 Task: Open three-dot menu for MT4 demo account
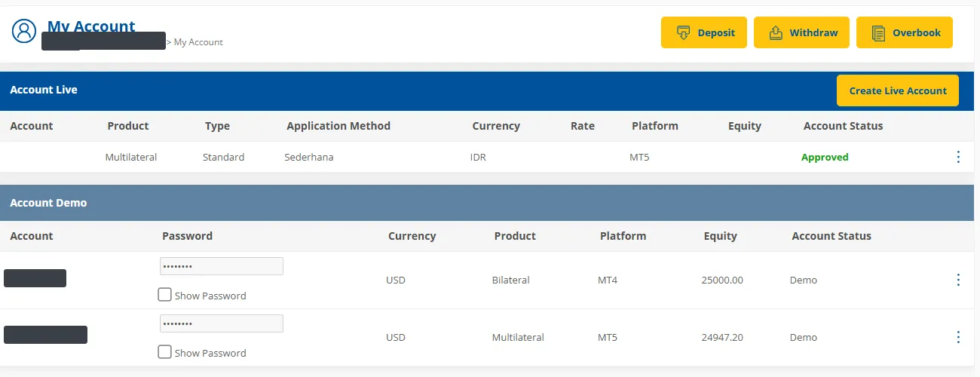tap(958, 280)
